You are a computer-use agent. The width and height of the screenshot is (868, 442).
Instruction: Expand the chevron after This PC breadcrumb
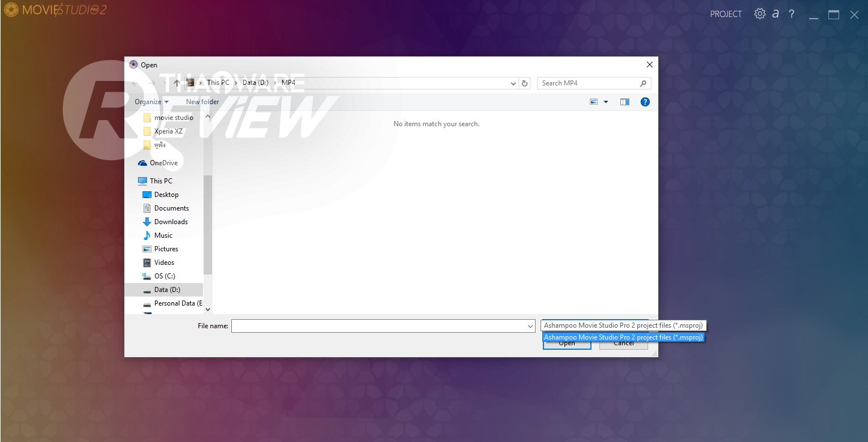[x=236, y=83]
